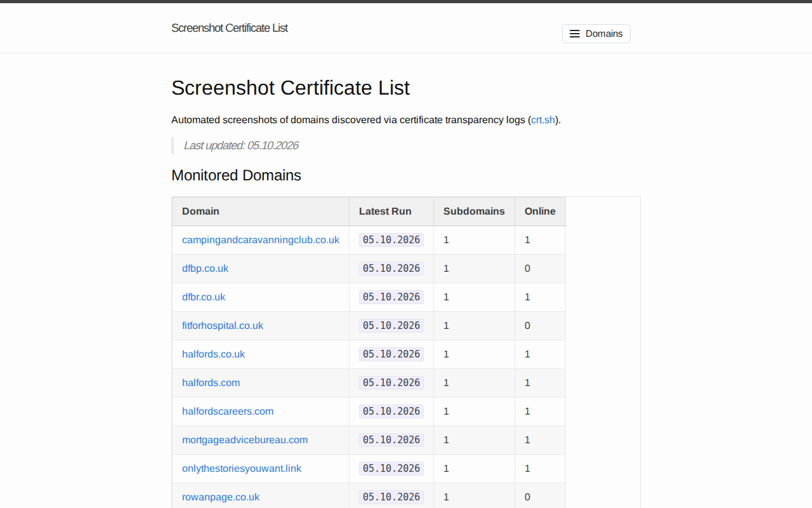Click Latest Run date for halfords.com
This screenshot has width=812, height=508.
click(391, 383)
